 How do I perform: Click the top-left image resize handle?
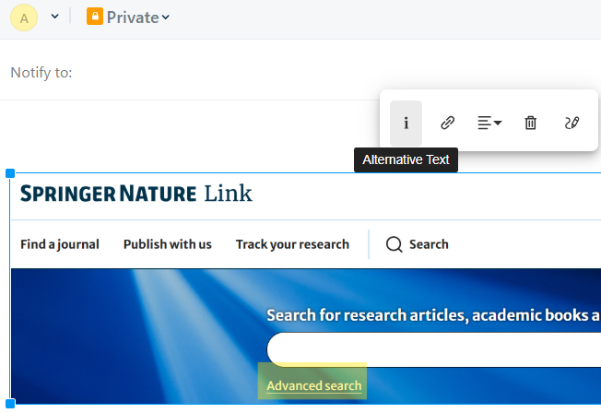pos(10,174)
